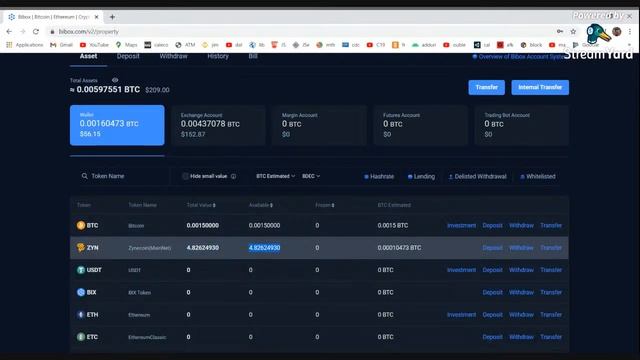Screen dimensions: 640x360
Task: Click Investment in the ETH row
Action: 461,315
